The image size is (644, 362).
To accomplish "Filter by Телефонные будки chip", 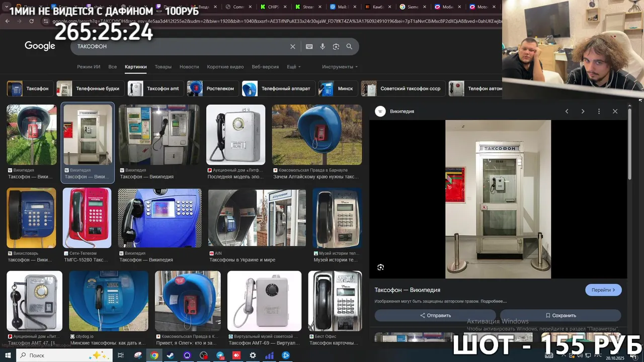I will (90, 88).
